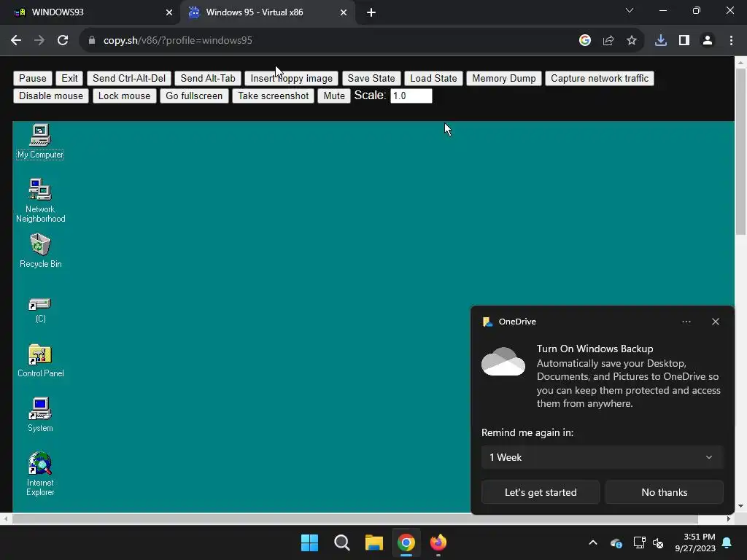Click Send Alt-Tab
The image size is (747, 560).
(208, 78)
